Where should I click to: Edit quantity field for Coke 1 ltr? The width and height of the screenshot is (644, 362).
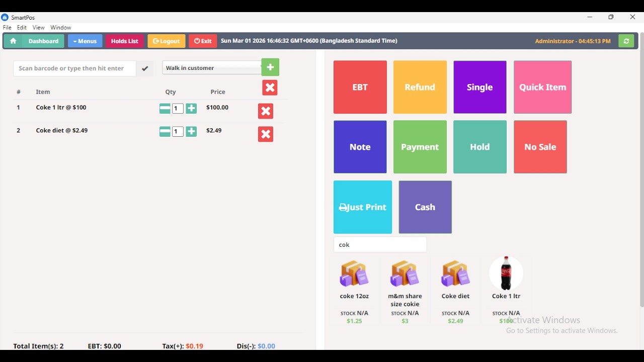coord(178,109)
